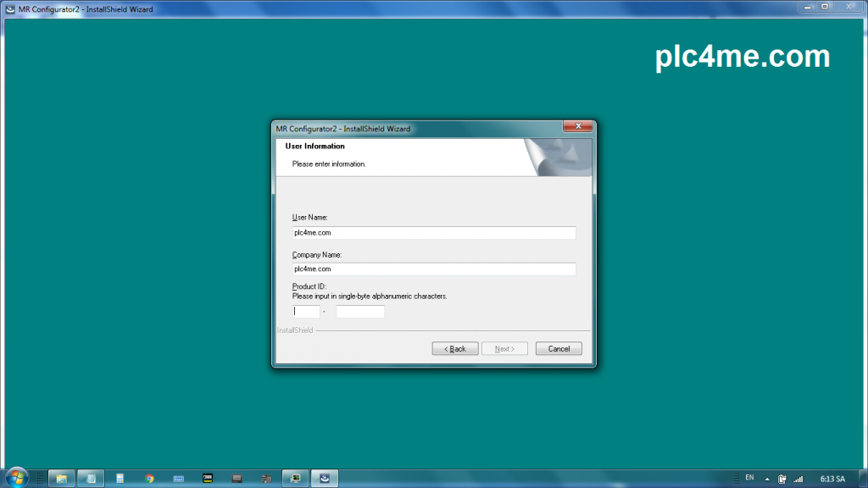Open Windows Explorer from the taskbar
Image resolution: width=868 pixels, height=488 pixels.
(62, 479)
